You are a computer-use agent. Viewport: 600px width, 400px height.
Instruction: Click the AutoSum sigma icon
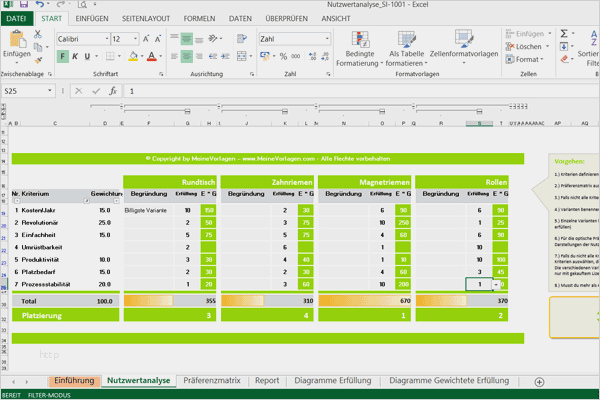tap(564, 34)
